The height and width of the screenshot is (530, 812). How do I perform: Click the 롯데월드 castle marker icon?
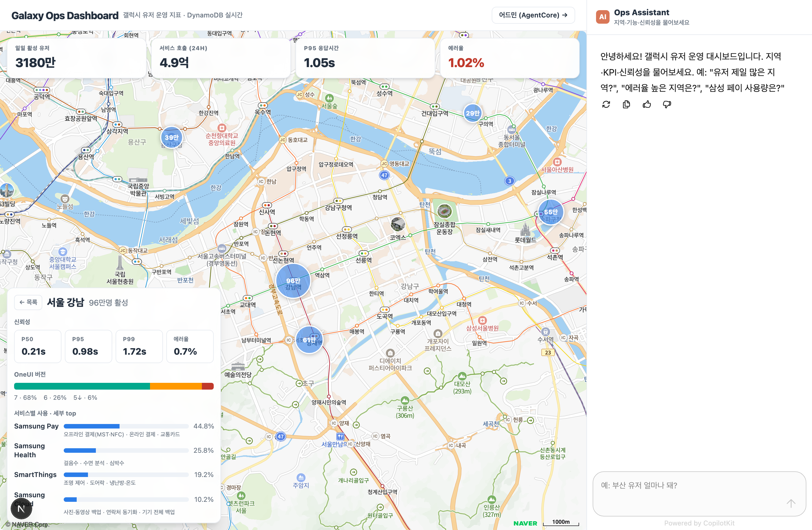pos(526,229)
